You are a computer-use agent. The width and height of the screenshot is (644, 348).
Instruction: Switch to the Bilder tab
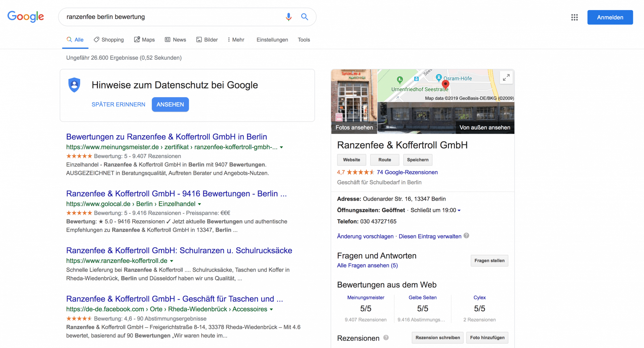coord(207,40)
